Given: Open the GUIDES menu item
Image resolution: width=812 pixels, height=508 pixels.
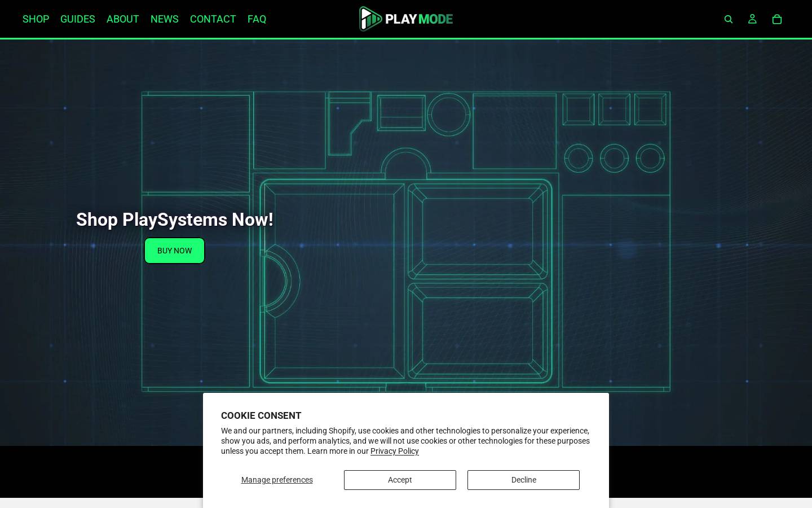Looking at the screenshot, I should click(x=78, y=19).
